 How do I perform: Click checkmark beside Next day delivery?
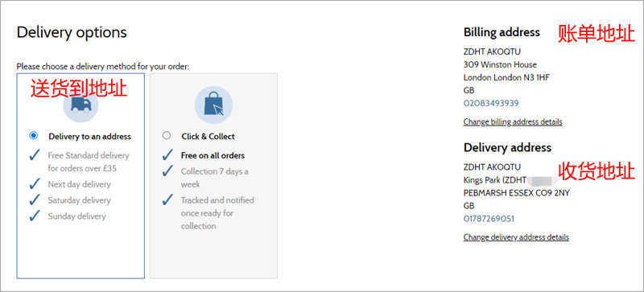click(35, 184)
